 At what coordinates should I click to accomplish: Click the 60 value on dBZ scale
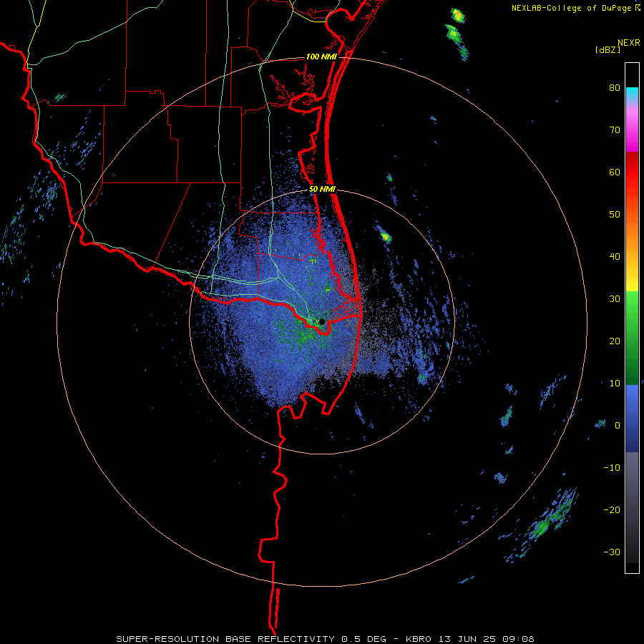[x=615, y=172]
